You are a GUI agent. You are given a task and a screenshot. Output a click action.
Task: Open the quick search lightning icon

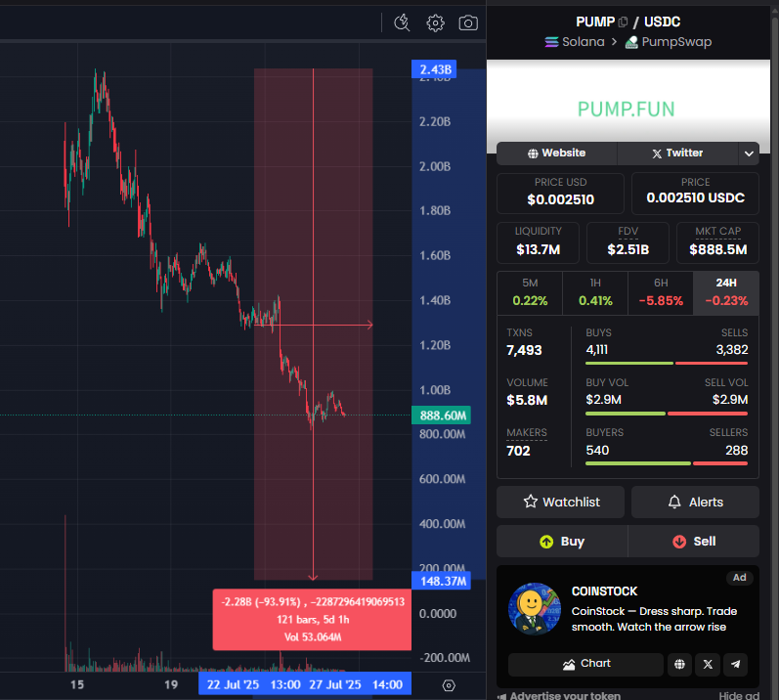pos(402,22)
